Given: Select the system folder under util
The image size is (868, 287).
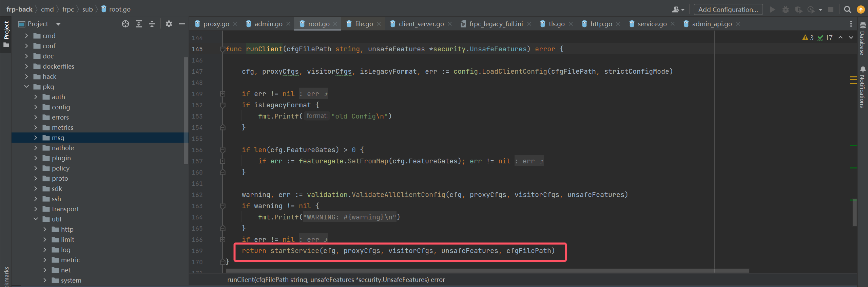Looking at the screenshot, I should pyautogui.click(x=71, y=280).
